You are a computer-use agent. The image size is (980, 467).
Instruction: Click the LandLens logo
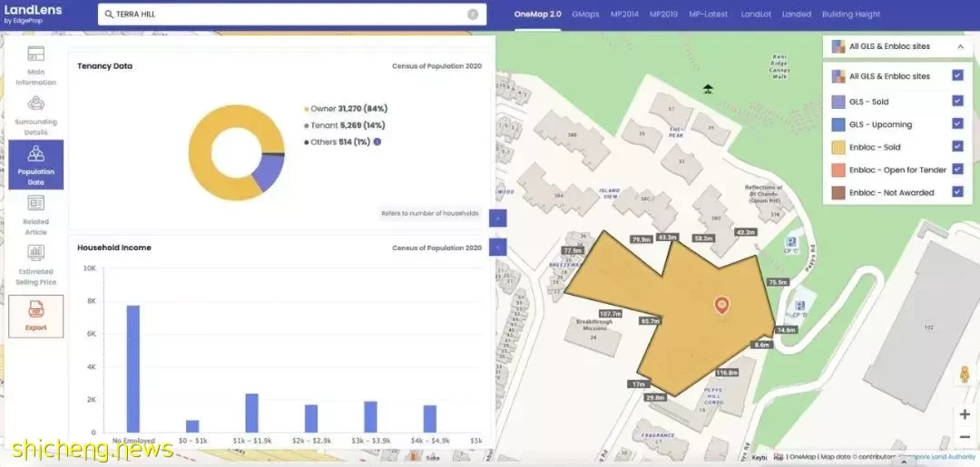[33, 13]
